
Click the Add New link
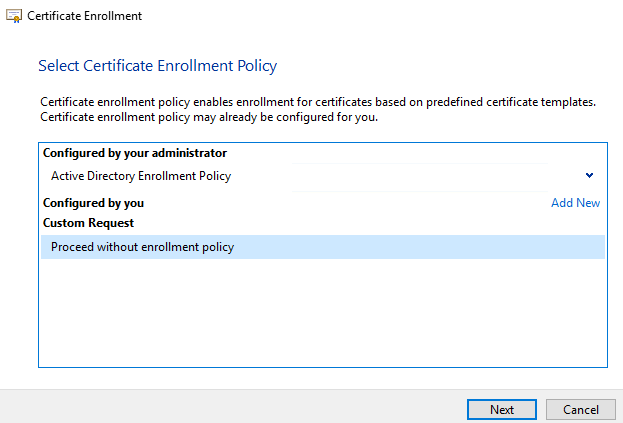(x=575, y=203)
